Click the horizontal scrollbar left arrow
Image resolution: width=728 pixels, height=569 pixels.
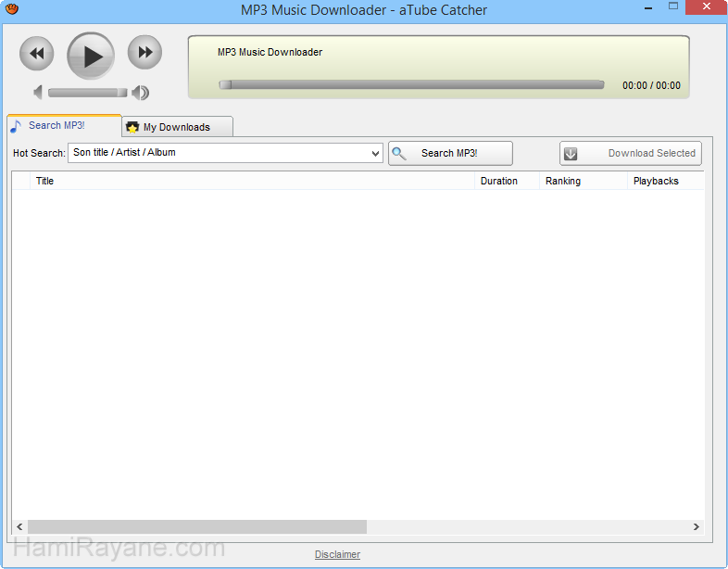click(19, 526)
